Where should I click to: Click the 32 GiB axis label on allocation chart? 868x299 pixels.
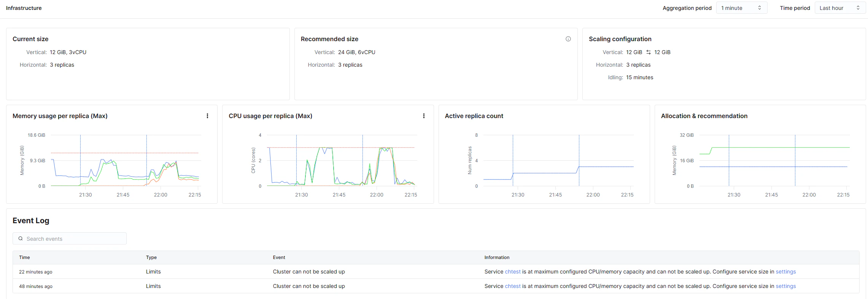click(687, 135)
